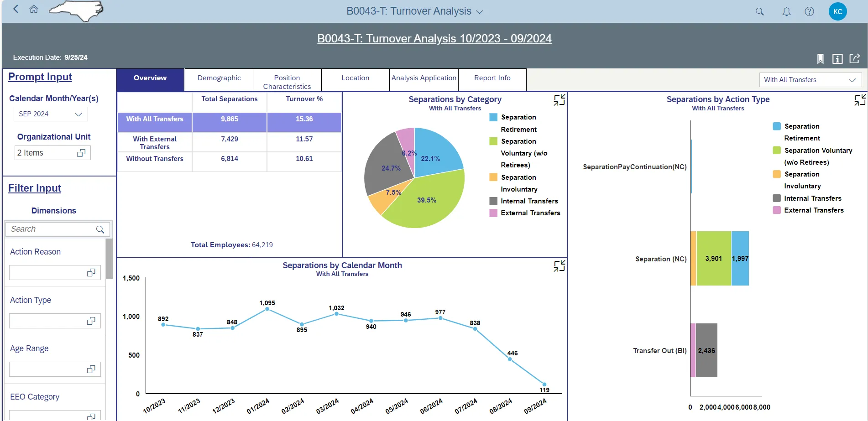This screenshot has width=868, height=421.
Task: Switch to the Demographic tab
Action: click(219, 78)
